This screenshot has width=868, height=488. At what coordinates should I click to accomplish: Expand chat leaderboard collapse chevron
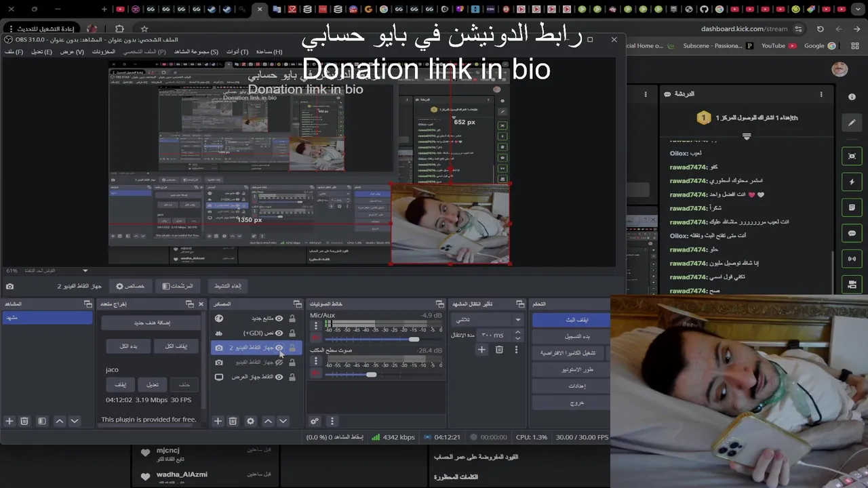[x=747, y=136]
